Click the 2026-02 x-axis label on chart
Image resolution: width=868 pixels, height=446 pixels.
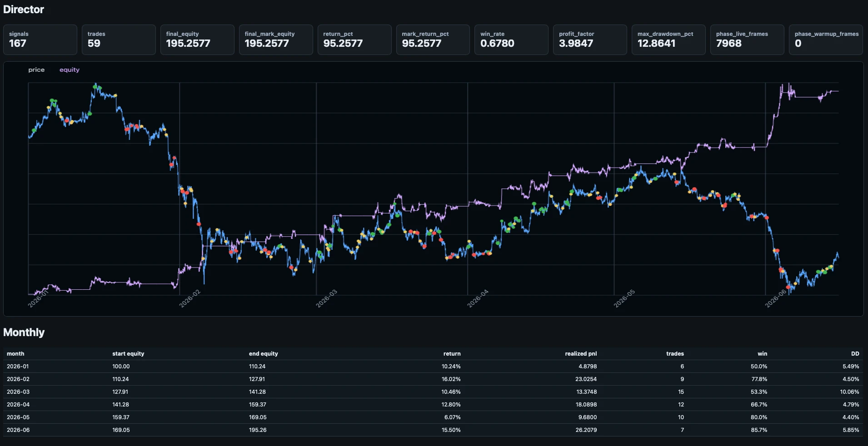pos(190,298)
